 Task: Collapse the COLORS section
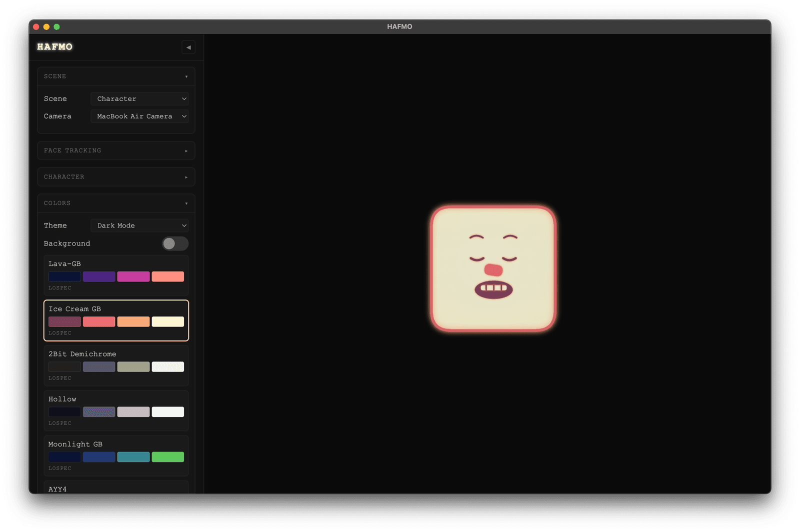116,203
